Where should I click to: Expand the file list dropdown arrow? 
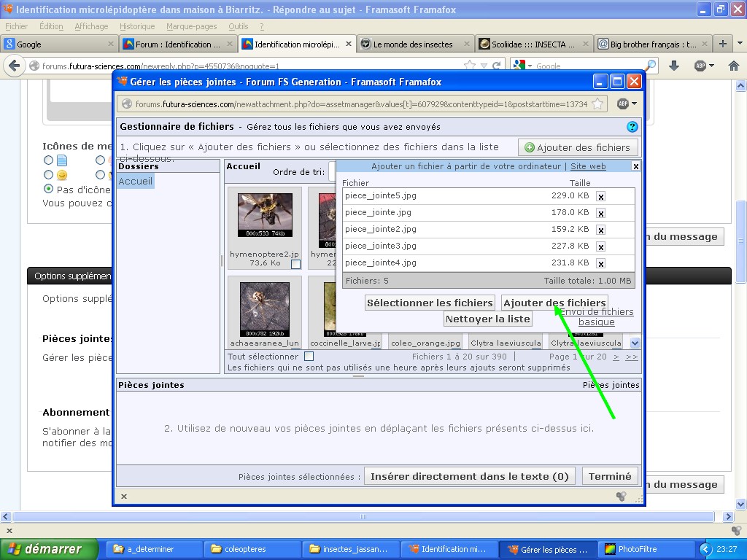635,343
